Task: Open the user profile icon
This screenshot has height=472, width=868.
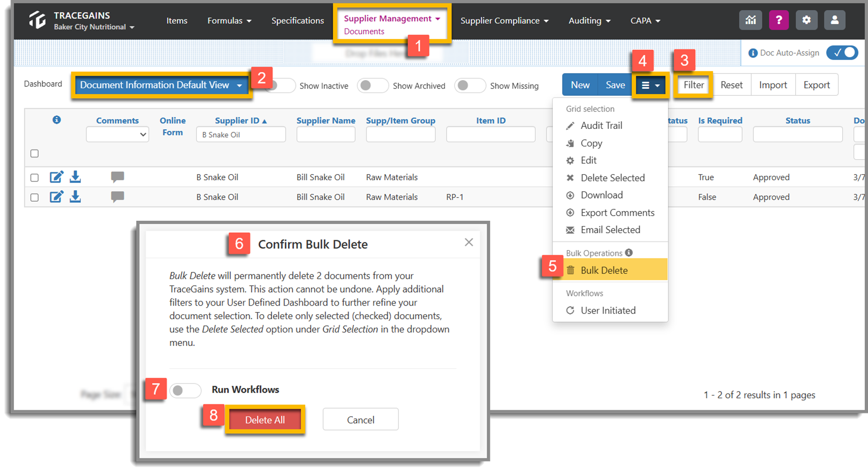Action: point(835,20)
